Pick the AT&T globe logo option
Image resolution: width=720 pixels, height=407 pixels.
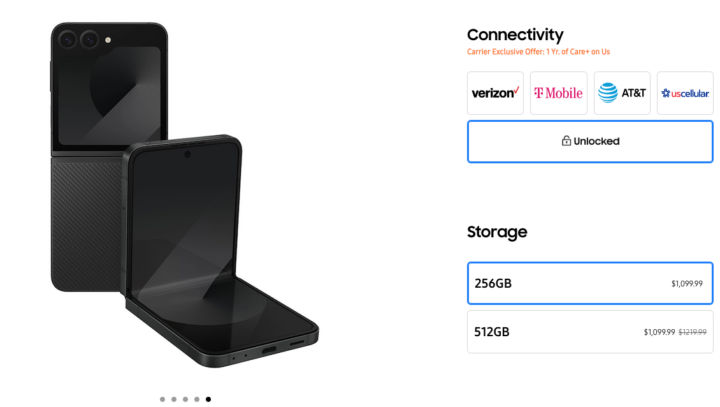[622, 93]
